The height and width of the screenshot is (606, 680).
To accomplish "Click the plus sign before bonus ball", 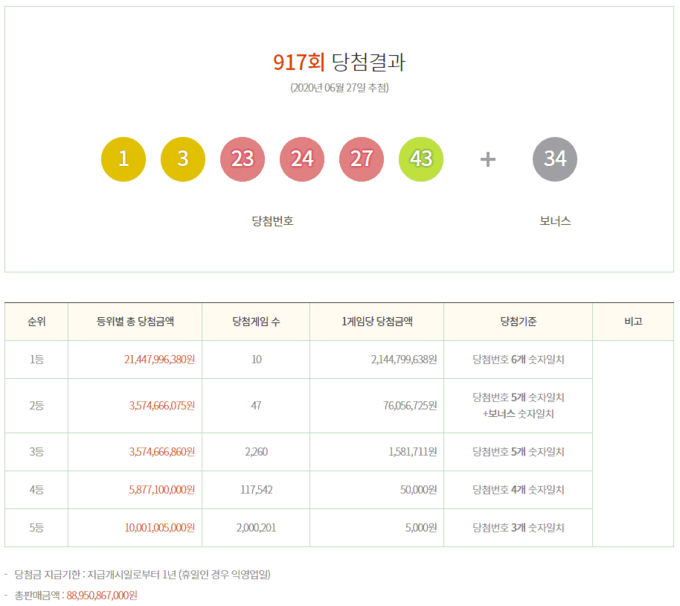I will [x=488, y=159].
